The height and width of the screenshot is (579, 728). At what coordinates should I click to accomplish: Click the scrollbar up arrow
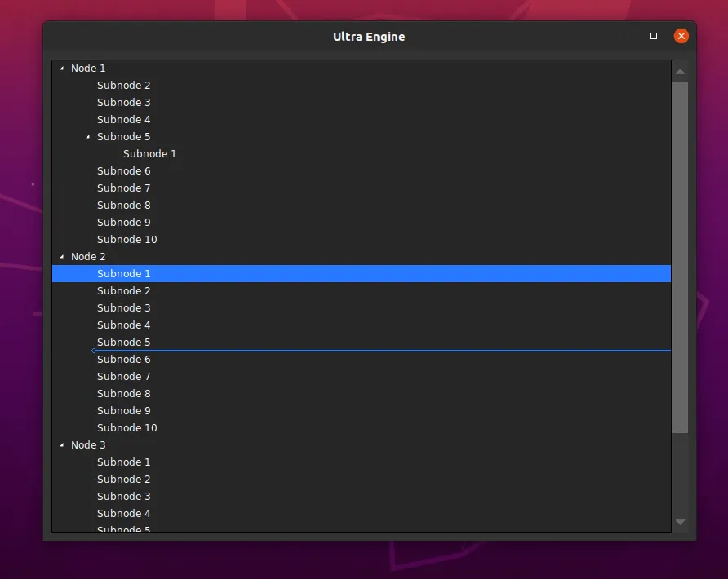tap(680, 72)
